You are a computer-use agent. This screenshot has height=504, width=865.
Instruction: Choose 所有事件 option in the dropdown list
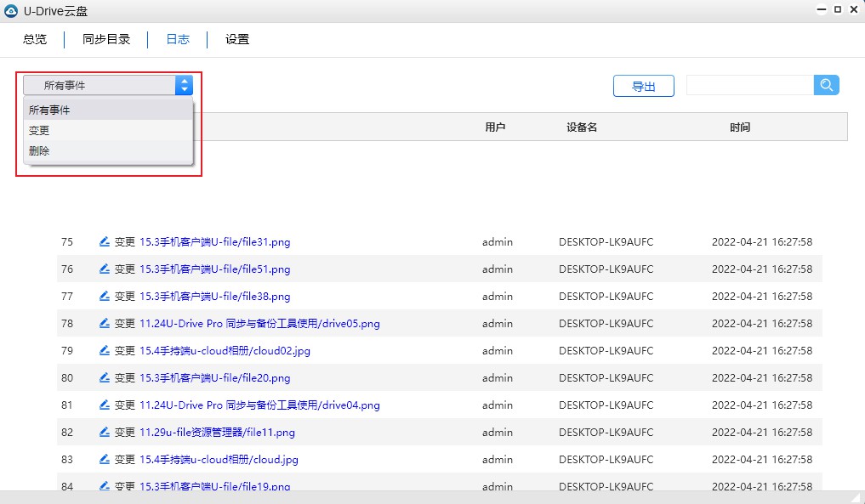[x=49, y=110]
